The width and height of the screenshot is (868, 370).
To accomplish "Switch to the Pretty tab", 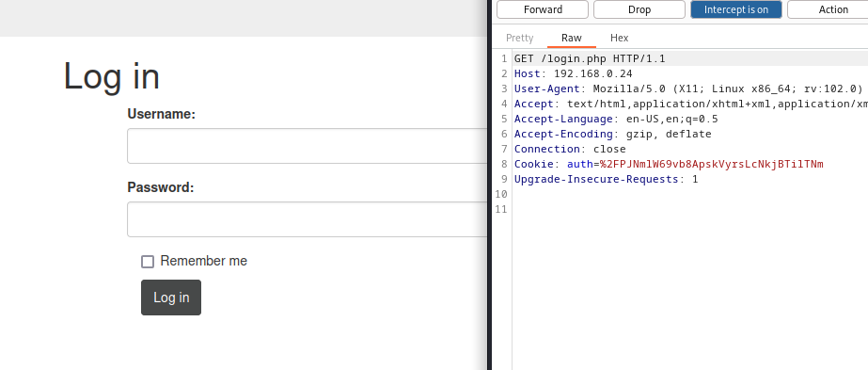I will click(x=520, y=38).
